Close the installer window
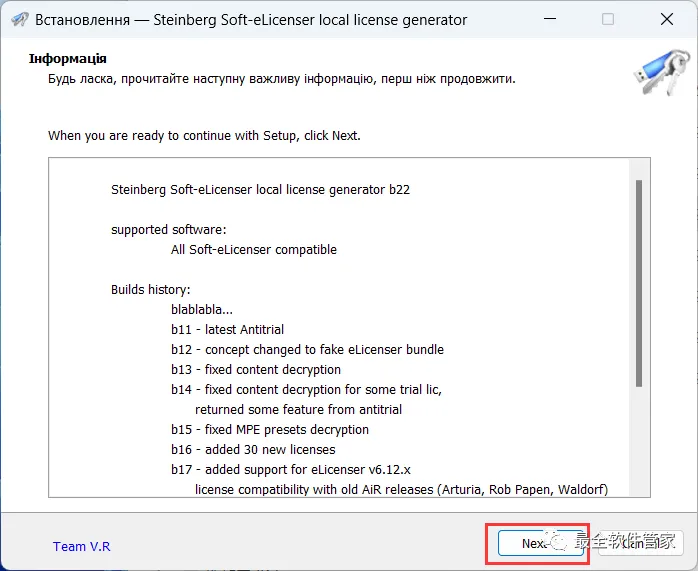 pyautogui.click(x=667, y=19)
